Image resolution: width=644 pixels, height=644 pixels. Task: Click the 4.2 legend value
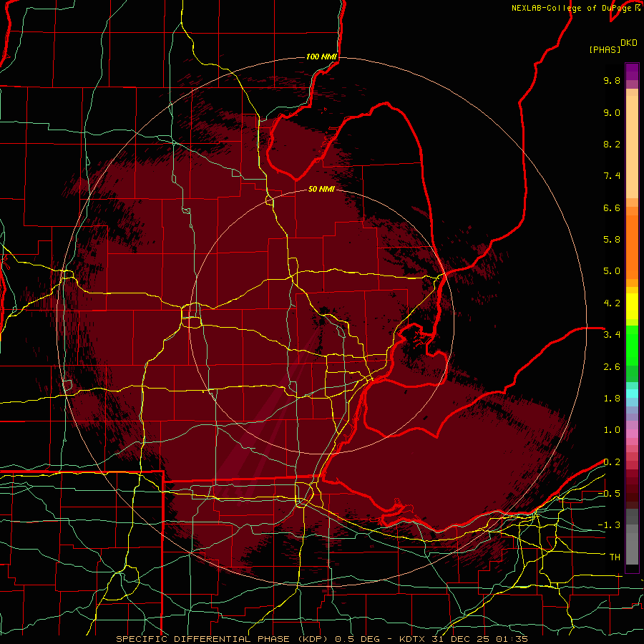(612, 303)
